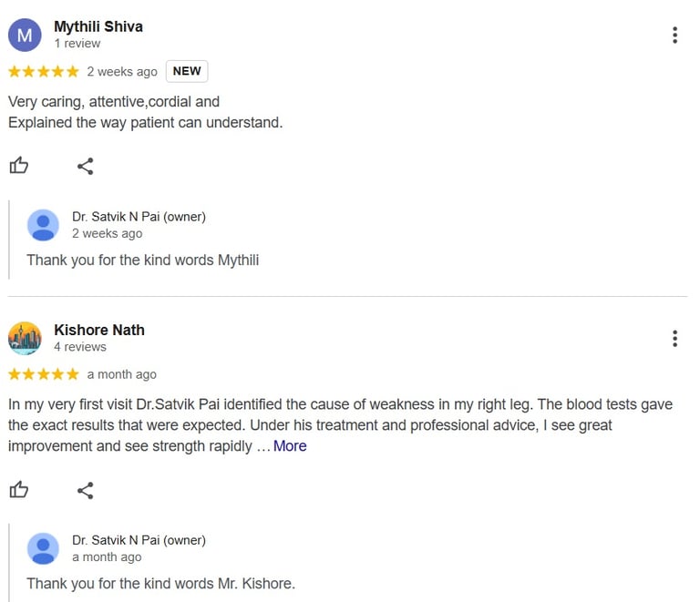Click Dr. Satvik N Pai owner name in second reply

[139, 540]
